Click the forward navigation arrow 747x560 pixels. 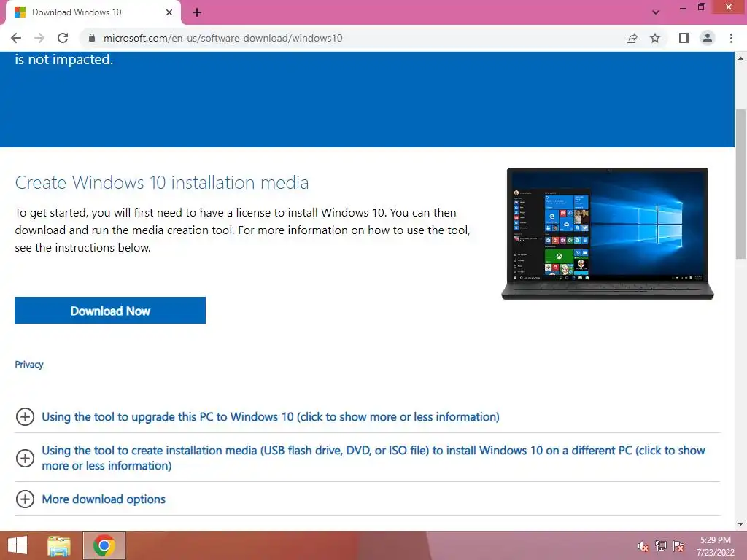39,38
